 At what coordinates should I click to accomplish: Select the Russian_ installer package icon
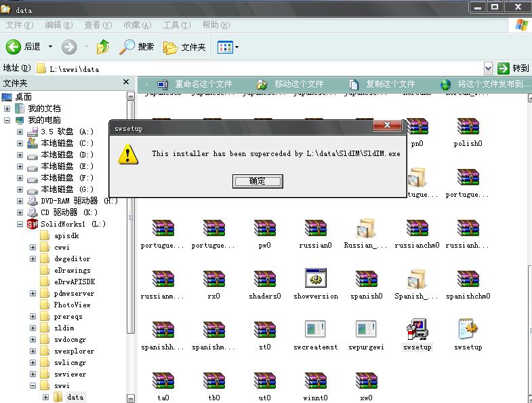click(366, 228)
